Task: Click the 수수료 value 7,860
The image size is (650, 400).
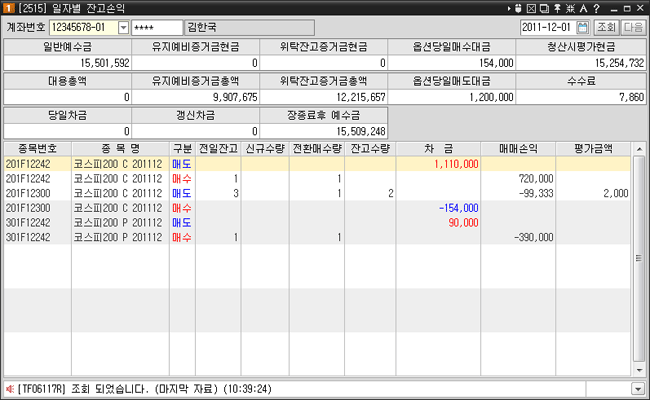Action: [x=631, y=97]
